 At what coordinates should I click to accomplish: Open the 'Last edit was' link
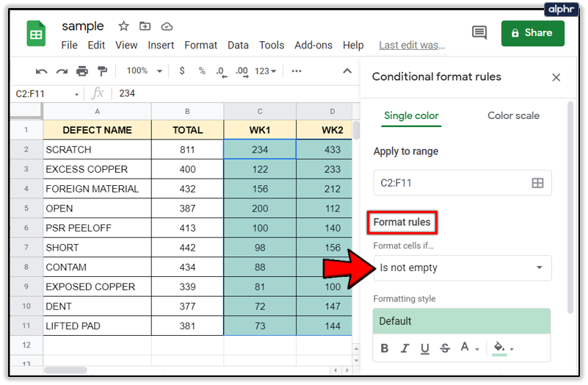pos(412,45)
